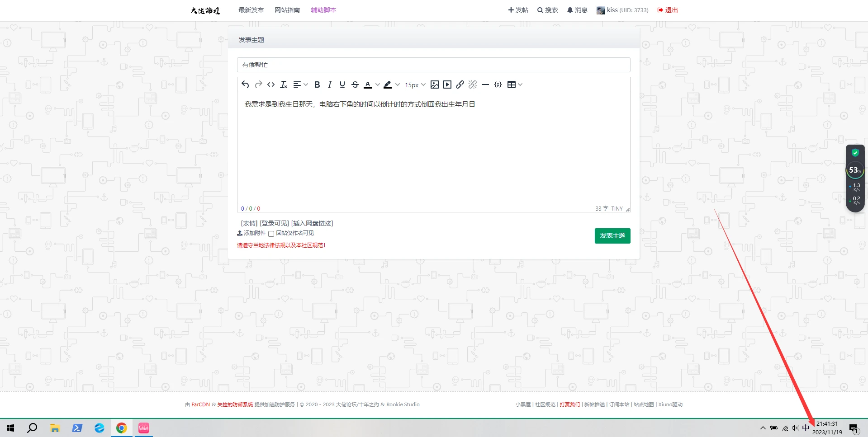
Task: Expand the text alignment dropdown arrow
Action: 306,85
